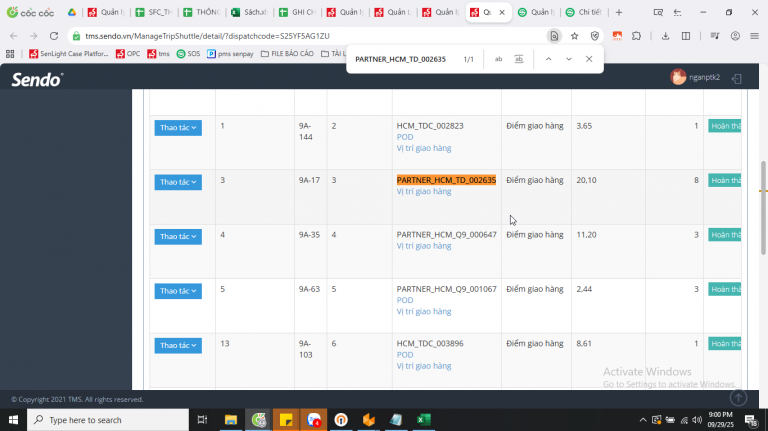Open Vị trí giao hàng under PARTNER_HCM_TD_002635

pyautogui.click(x=424, y=192)
